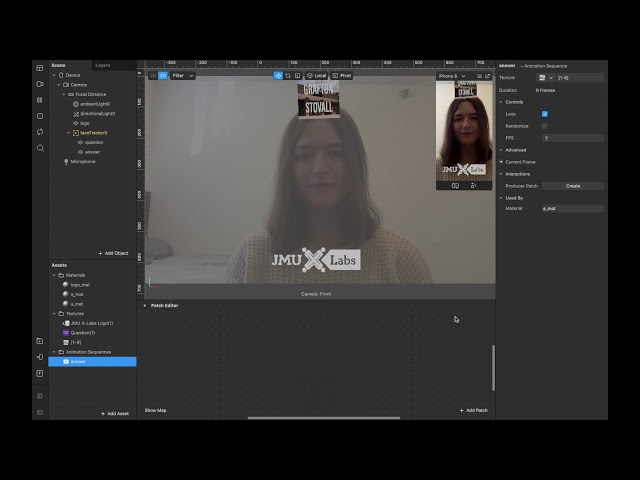Open the iPhone 8 device dropdown

(452, 76)
